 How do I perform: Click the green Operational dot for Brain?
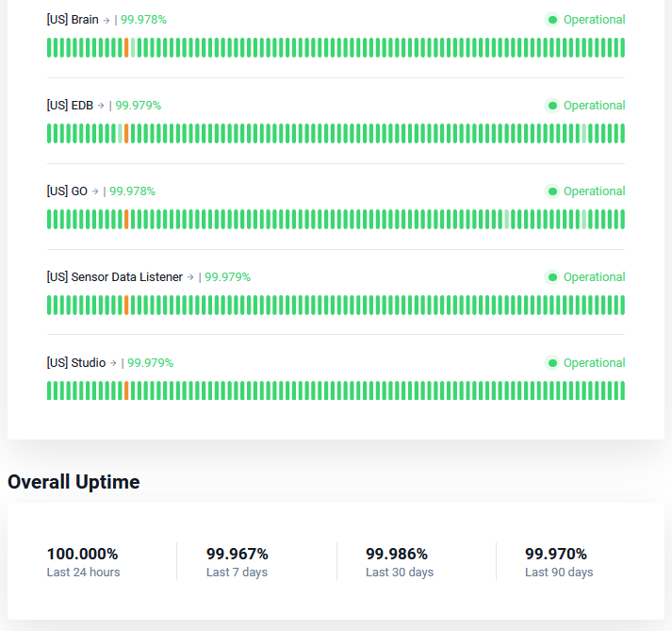(x=552, y=20)
